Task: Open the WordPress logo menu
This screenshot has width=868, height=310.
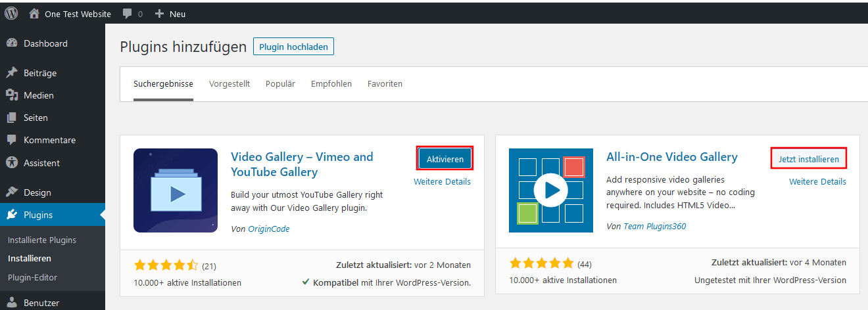Action: click(11, 13)
